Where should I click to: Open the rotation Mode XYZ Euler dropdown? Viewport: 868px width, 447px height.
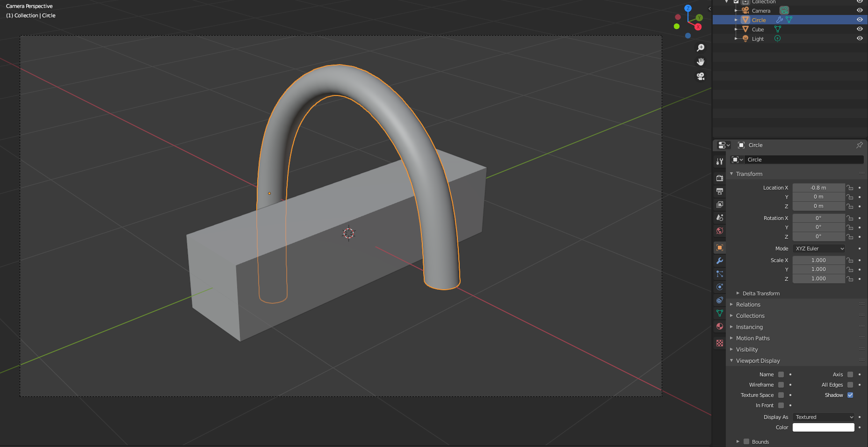[x=819, y=249]
